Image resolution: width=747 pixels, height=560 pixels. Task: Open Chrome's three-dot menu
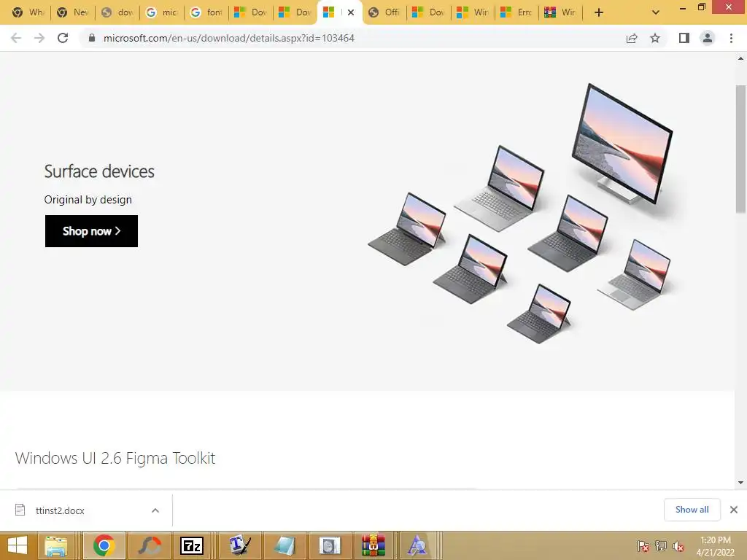[731, 38]
